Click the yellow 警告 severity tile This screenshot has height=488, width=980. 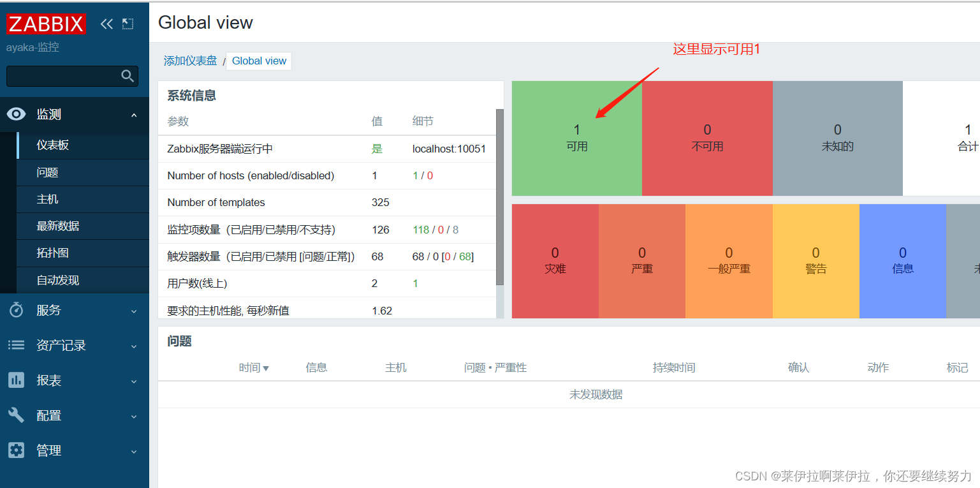pos(816,261)
